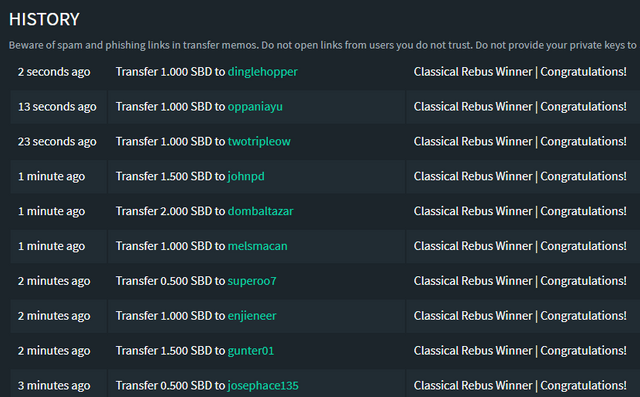Screen dimensions: 640x397
Task: Go to dombaltazar's profile
Action: pos(260,211)
